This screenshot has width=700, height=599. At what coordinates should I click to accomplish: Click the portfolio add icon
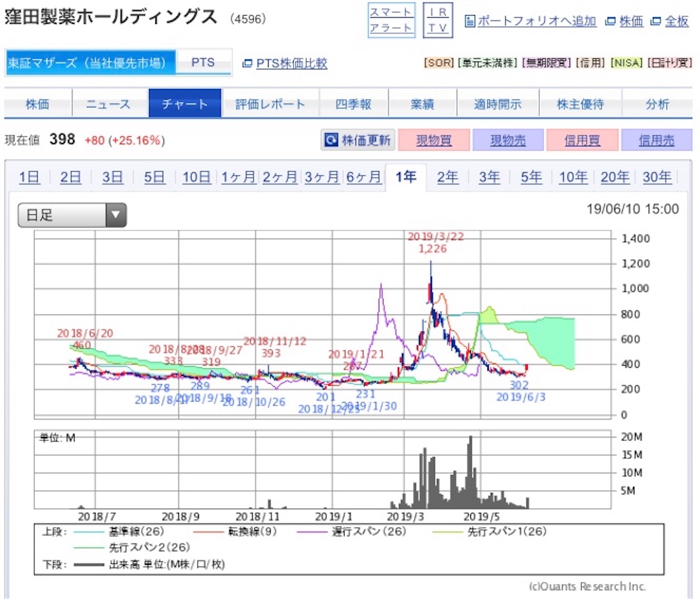(x=470, y=21)
